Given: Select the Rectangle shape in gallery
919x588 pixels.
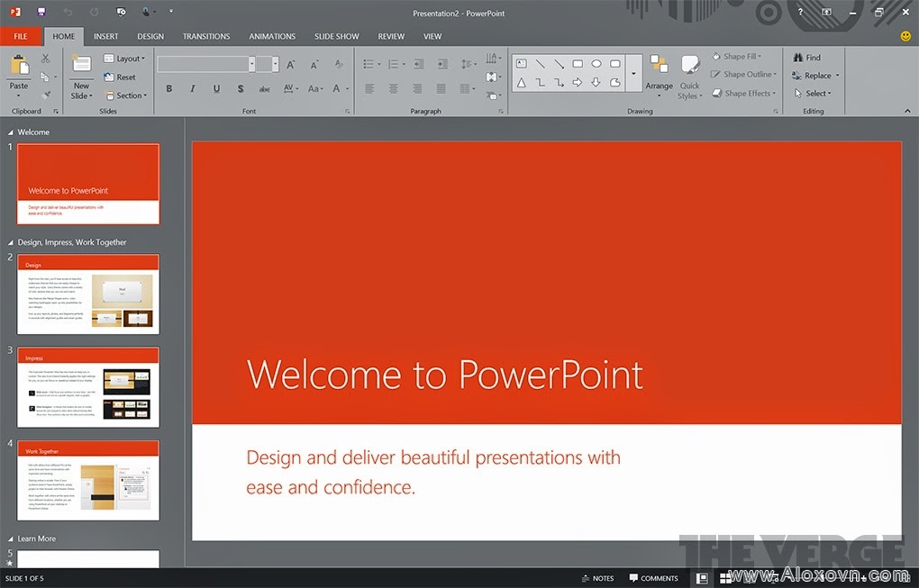Looking at the screenshot, I should click(578, 64).
